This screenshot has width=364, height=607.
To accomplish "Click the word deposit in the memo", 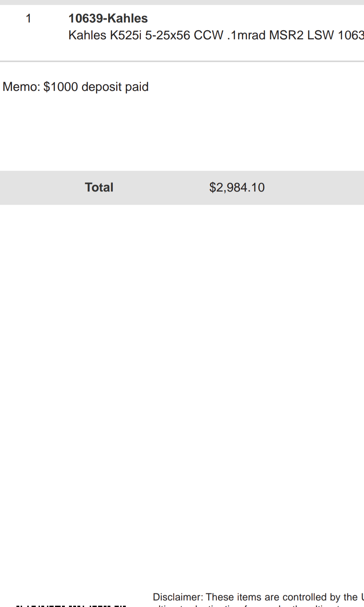I will 102,87.
